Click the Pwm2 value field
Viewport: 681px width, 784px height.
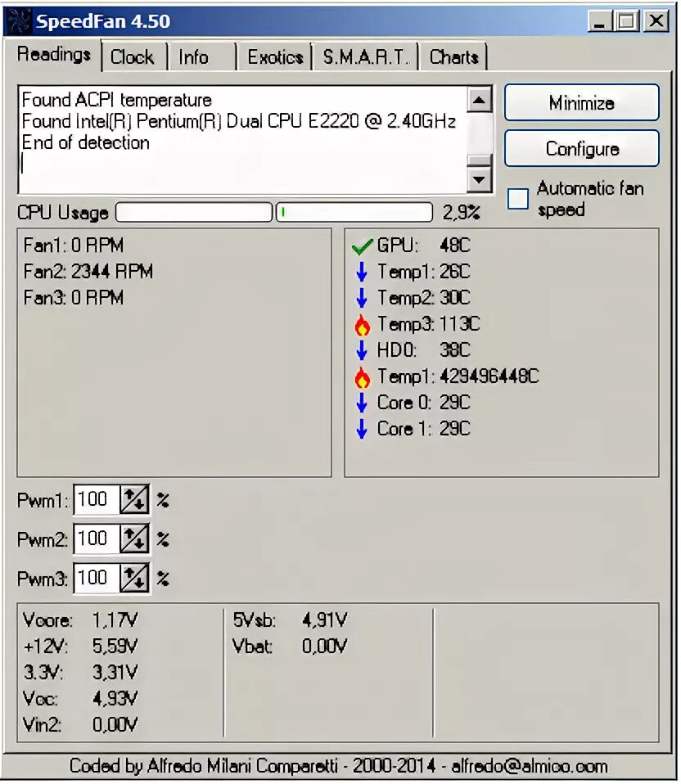coord(97,539)
